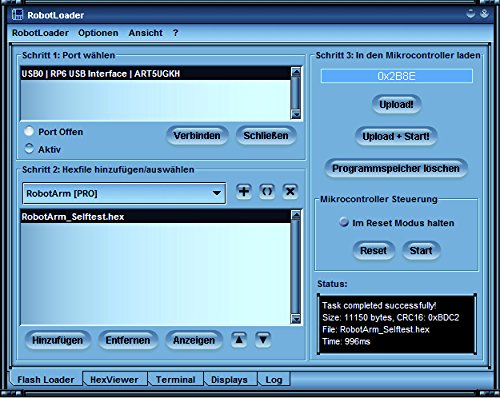
Task: Enable Im Reset Modus halten
Action: tap(344, 222)
